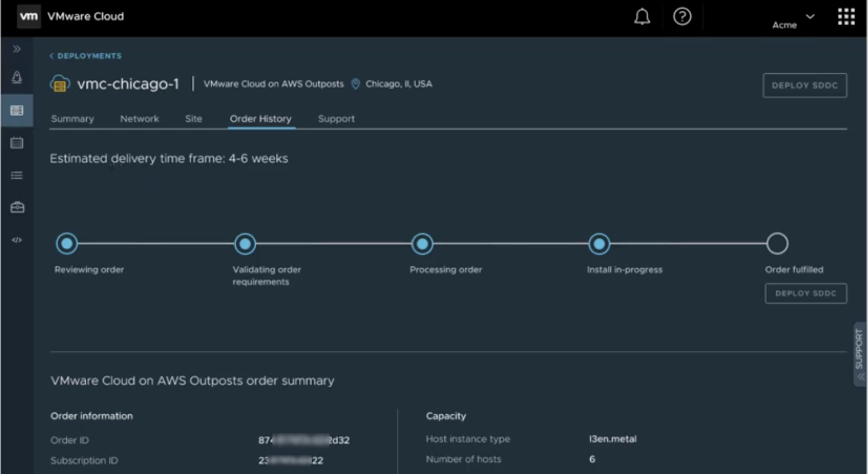
Task: Open the notifications bell
Action: point(642,17)
